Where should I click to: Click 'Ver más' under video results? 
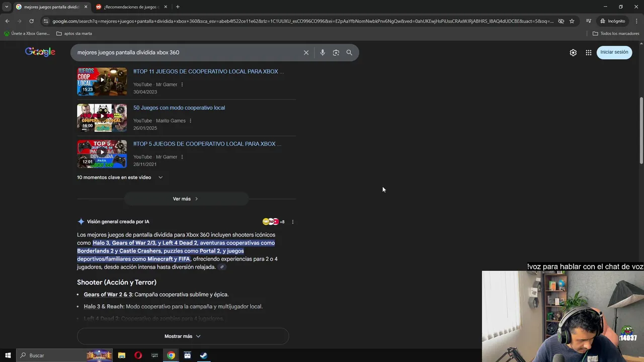coord(186,199)
